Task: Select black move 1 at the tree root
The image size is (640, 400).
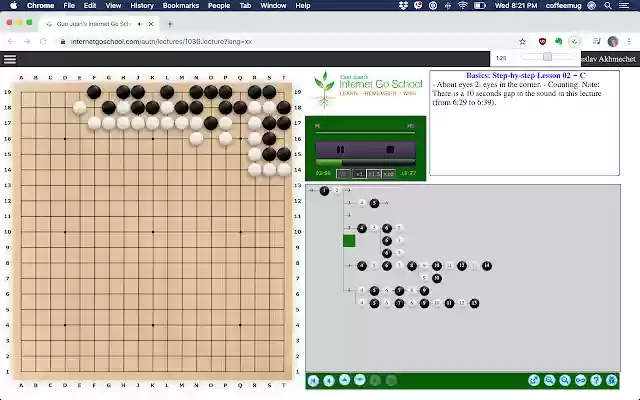Action: pos(324,191)
